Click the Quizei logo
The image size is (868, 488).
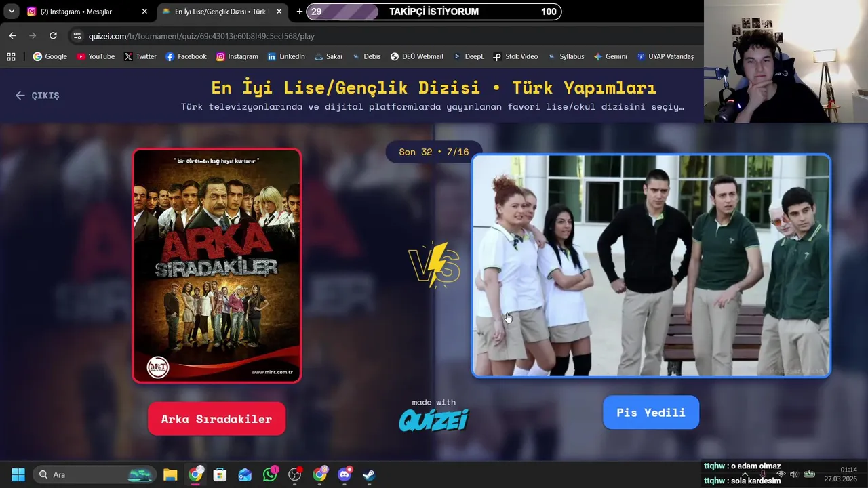(x=433, y=420)
